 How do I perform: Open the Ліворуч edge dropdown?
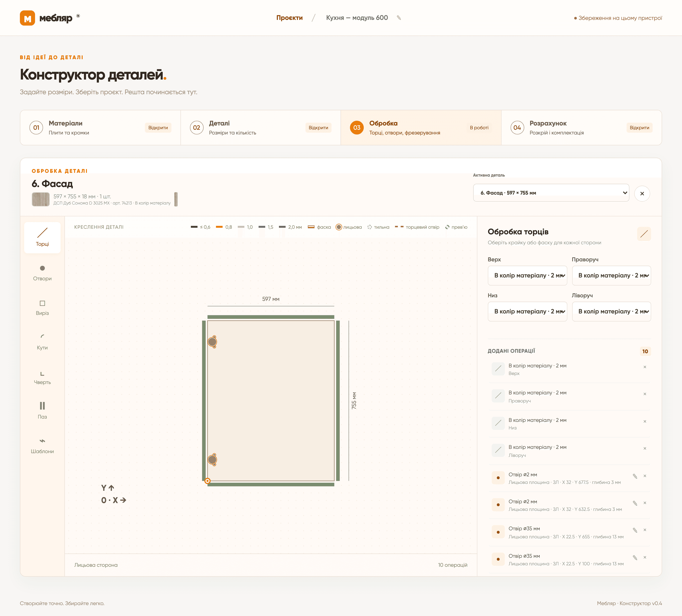tap(611, 311)
